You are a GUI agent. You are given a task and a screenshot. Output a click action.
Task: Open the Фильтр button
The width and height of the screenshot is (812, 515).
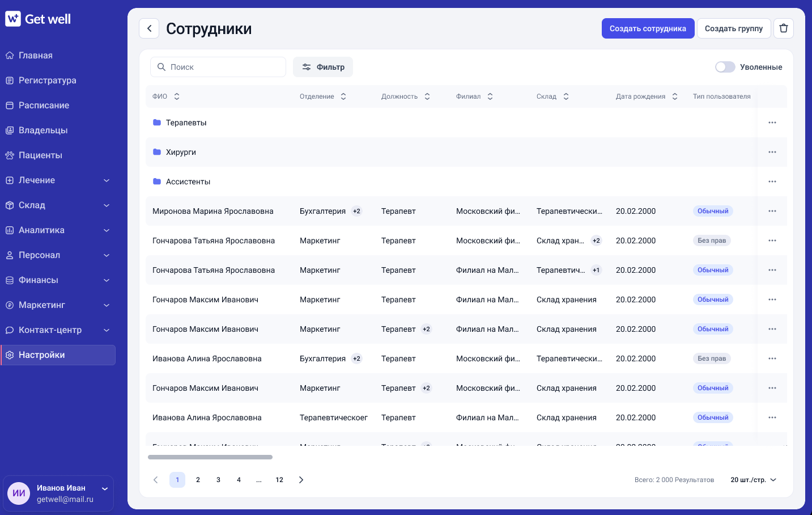tap(323, 67)
